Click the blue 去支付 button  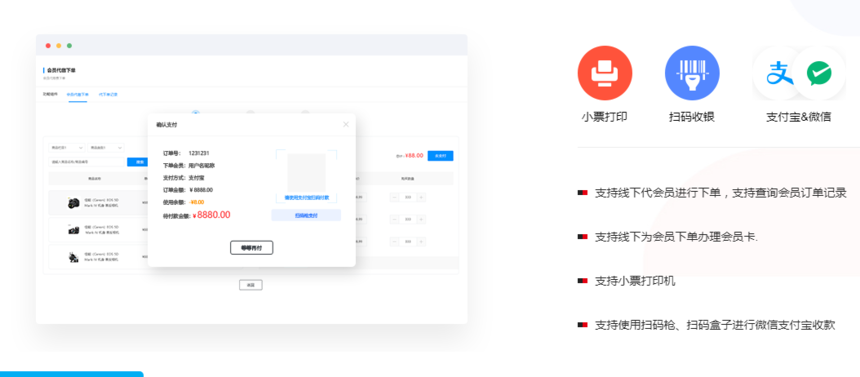click(440, 156)
